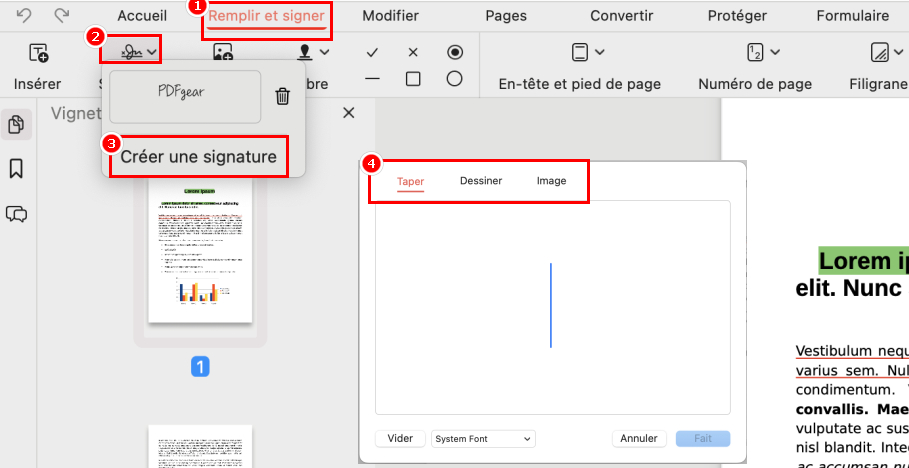
Task: Click the Insérer label
Action: (38, 84)
